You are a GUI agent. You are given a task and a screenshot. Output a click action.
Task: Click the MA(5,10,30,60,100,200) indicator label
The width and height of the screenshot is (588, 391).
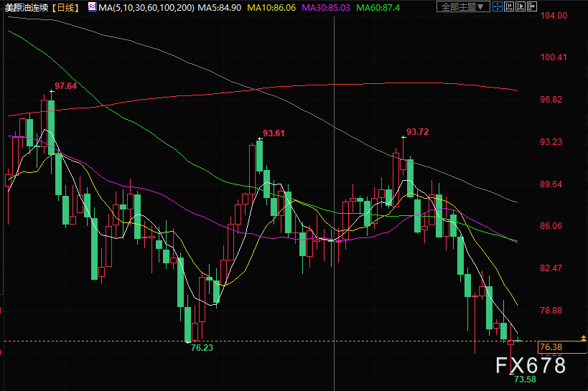coord(146,7)
